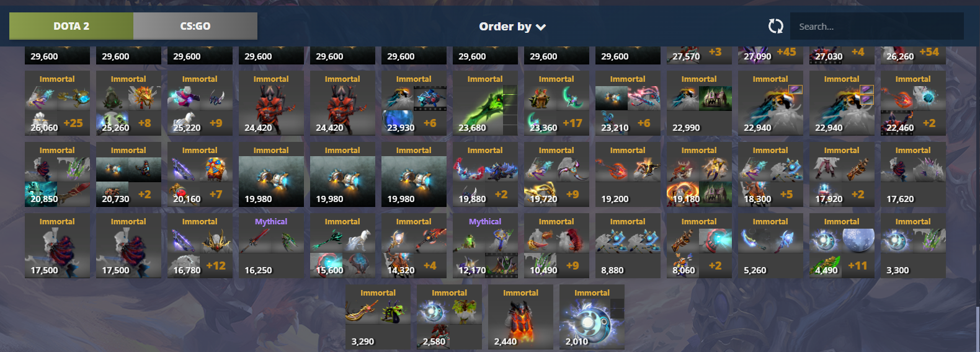Screen dimensions: 980x352
Task: Choose the Immortal bundle priced 20,850
Action: (x=57, y=174)
